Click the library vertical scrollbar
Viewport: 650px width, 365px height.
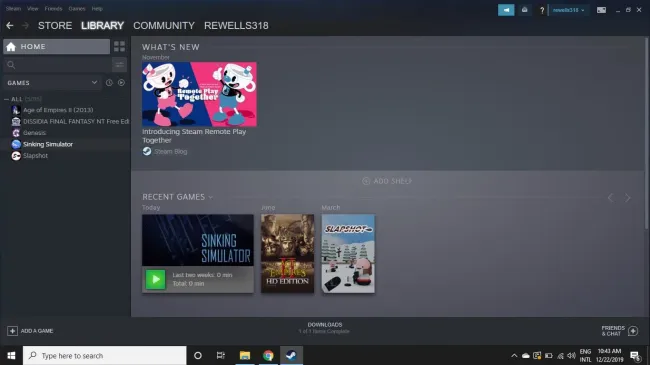(x=646, y=133)
